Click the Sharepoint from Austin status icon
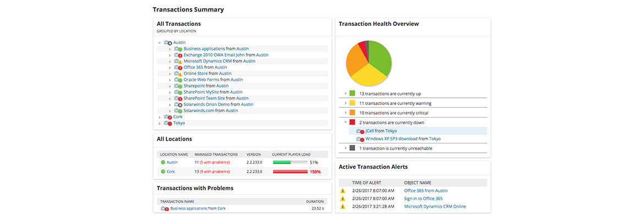This screenshot has width=644, height=220. pyautogui.click(x=178, y=86)
